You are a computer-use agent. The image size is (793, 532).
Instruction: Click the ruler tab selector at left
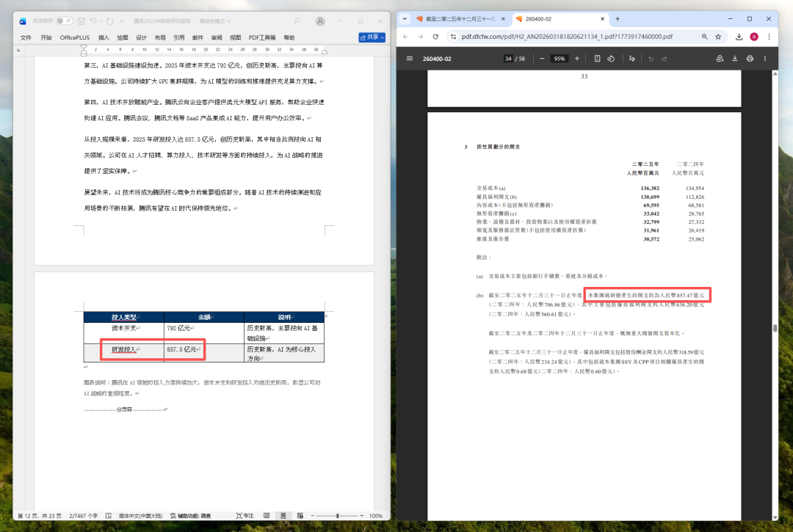coord(18,50)
